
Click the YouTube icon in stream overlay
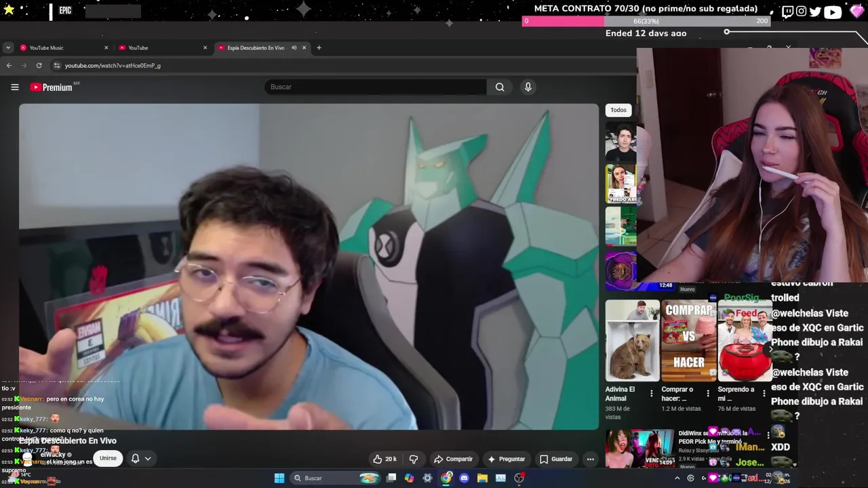[833, 12]
